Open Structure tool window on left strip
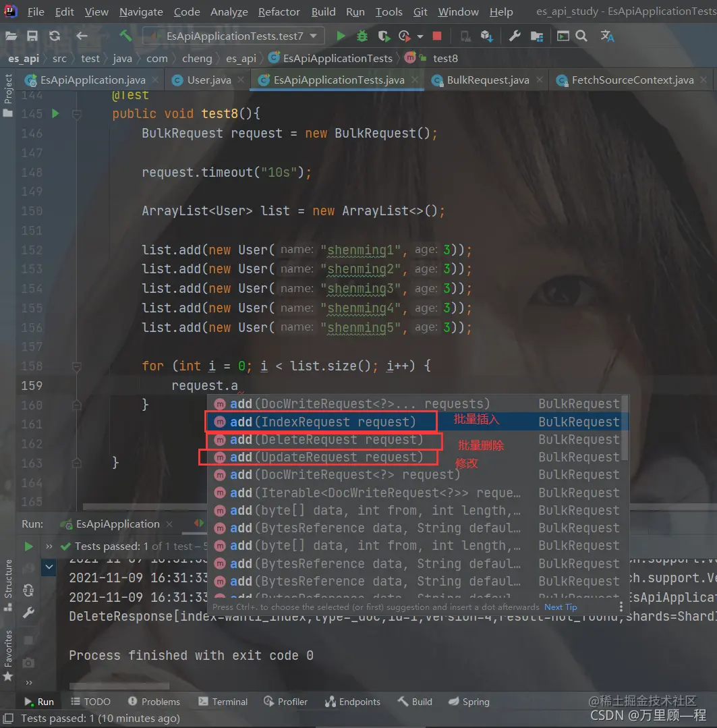Image resolution: width=717 pixels, height=728 pixels. [x=8, y=584]
